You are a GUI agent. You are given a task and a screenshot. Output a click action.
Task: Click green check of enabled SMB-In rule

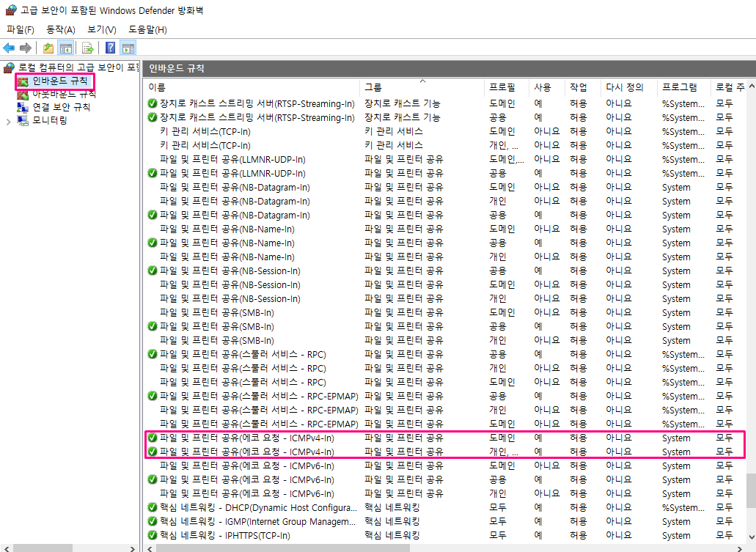[x=153, y=326]
